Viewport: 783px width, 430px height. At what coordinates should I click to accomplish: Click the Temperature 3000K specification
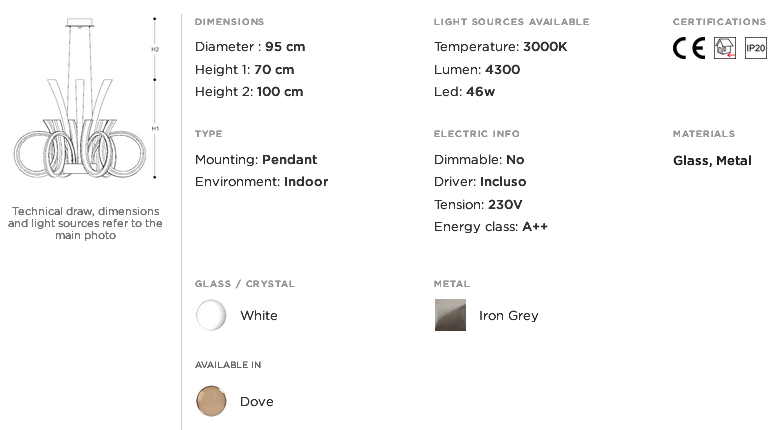coord(500,47)
